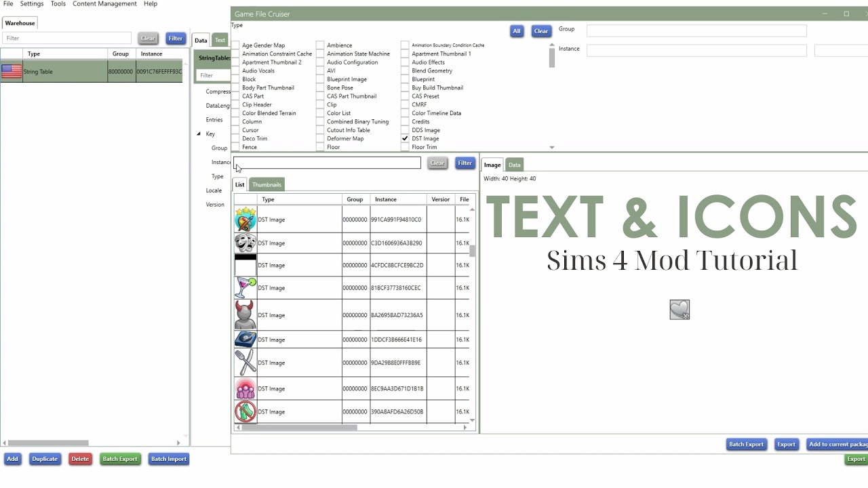Screen dimensions: 868x488
Task: Open the Data tab beside the Image tab
Action: (x=515, y=165)
